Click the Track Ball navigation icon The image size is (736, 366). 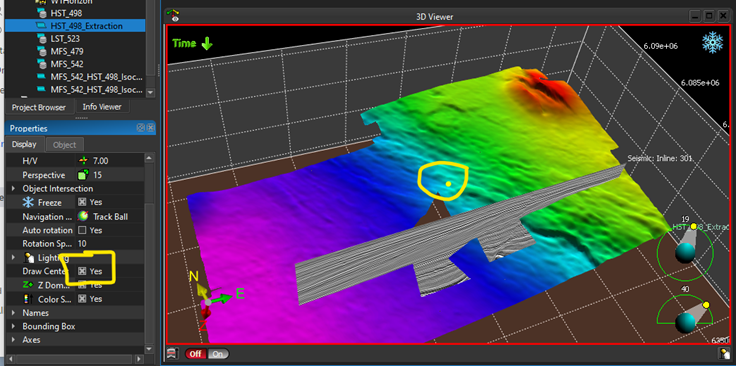pyautogui.click(x=83, y=216)
